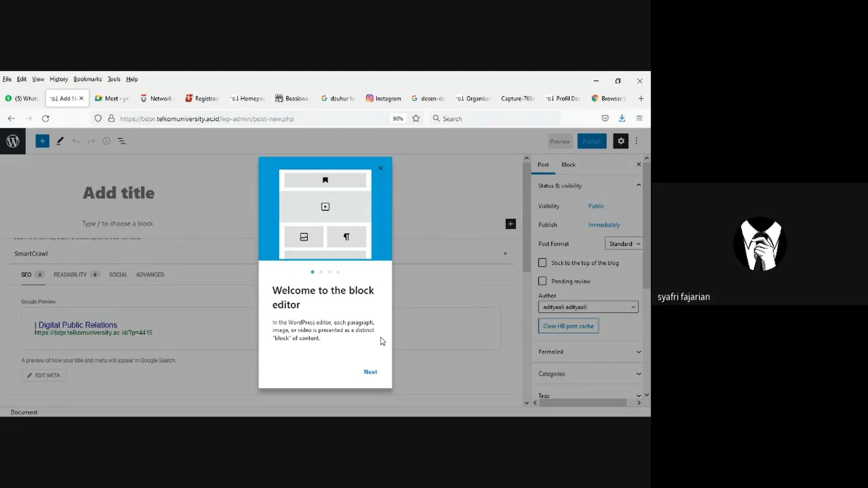Enable the Pending review checkbox
The height and width of the screenshot is (488, 868).
click(542, 281)
